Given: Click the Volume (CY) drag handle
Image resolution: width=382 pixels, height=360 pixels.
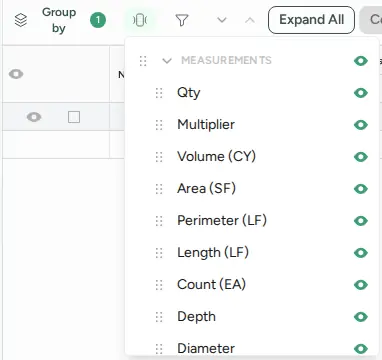Looking at the screenshot, I should point(159,157).
